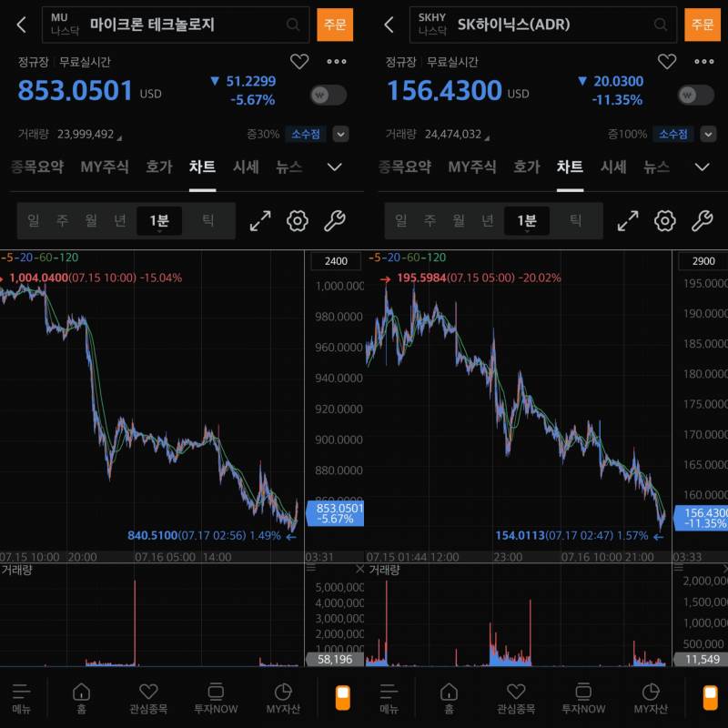Select weekly (주) period on MU chart
Viewport: 728px width, 728px height.
pyautogui.click(x=62, y=220)
